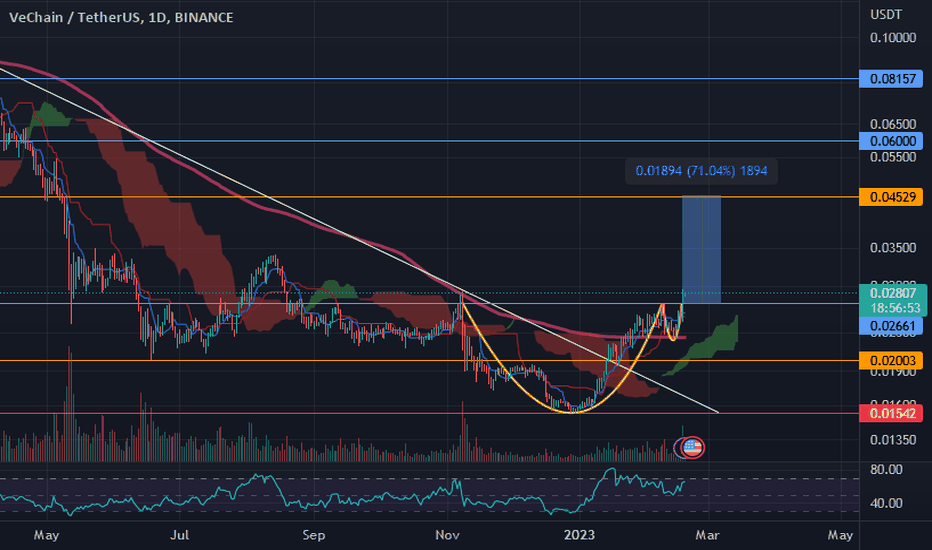Click the Jul label on time axis

[x=180, y=535]
